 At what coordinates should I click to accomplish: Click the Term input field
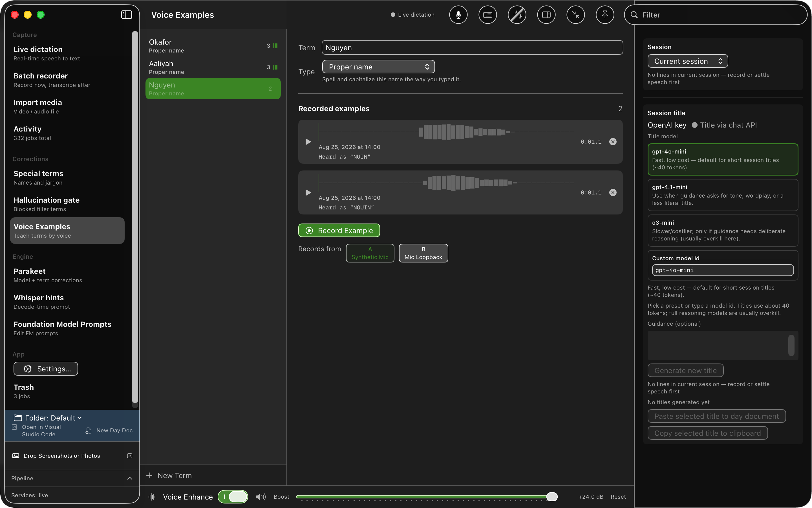point(473,48)
